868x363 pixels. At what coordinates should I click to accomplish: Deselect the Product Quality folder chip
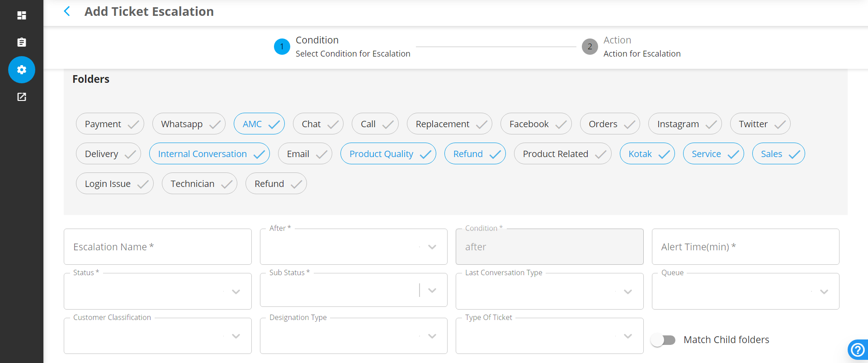388,154
